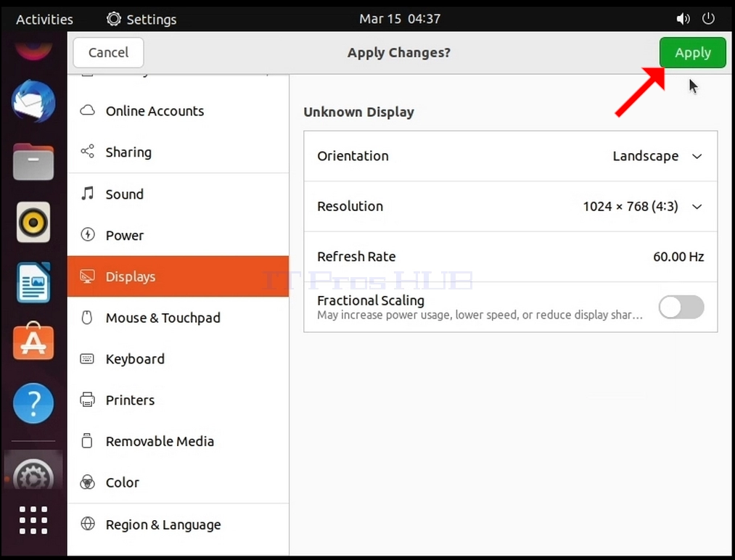
Task: Click the clock date in top bar
Action: [399, 19]
